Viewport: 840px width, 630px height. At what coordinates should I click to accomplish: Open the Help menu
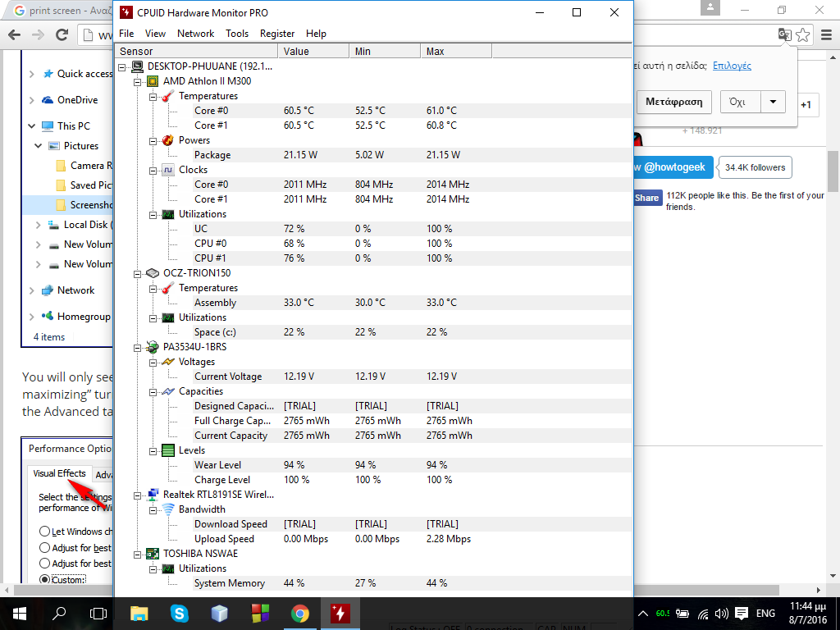[x=316, y=33]
